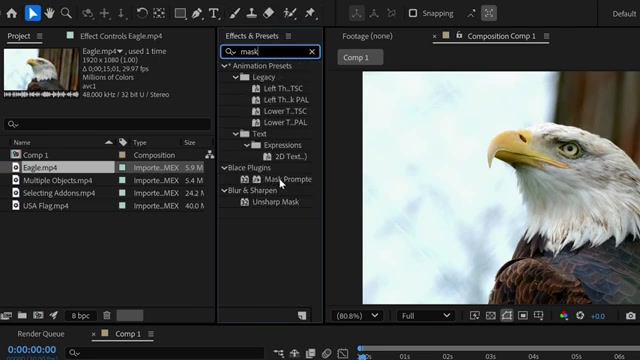Select the Pen tool
Screen dimensions: 640x360
(x=197, y=13)
